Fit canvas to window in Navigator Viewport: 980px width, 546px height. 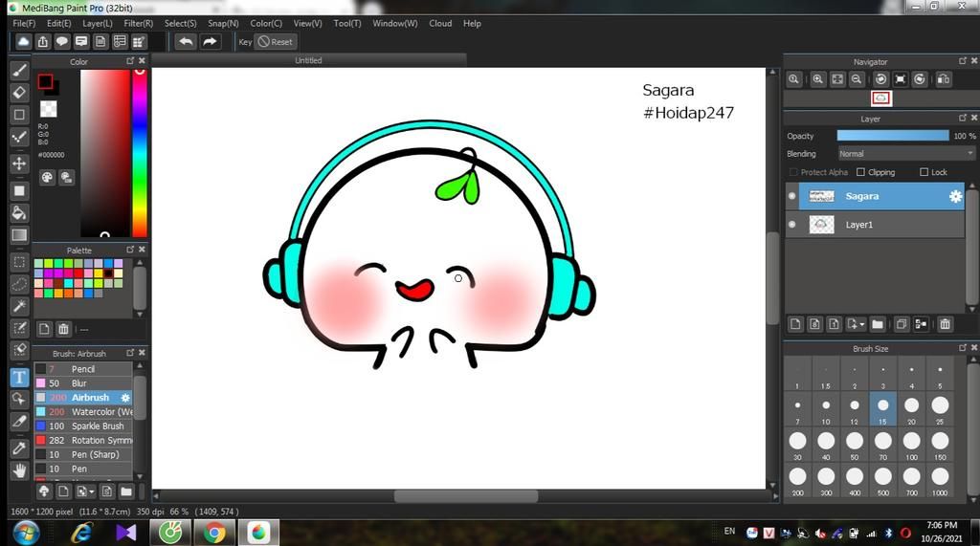click(837, 79)
